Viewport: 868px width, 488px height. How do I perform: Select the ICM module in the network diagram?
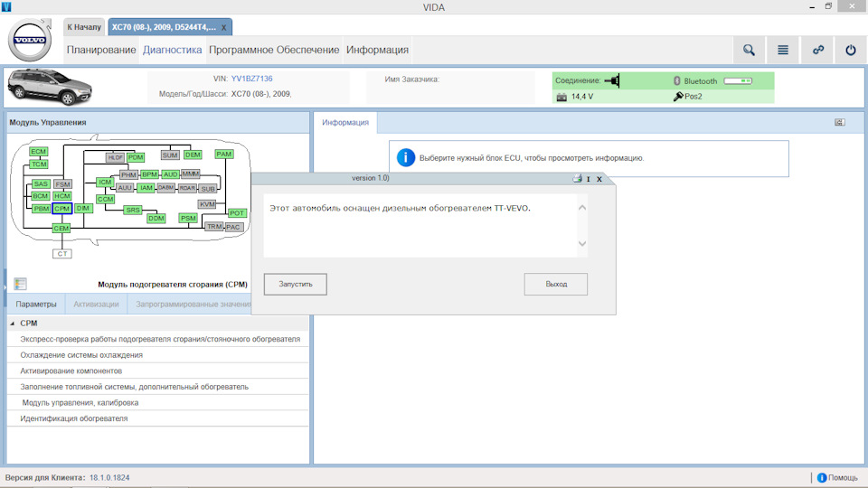[x=105, y=182]
